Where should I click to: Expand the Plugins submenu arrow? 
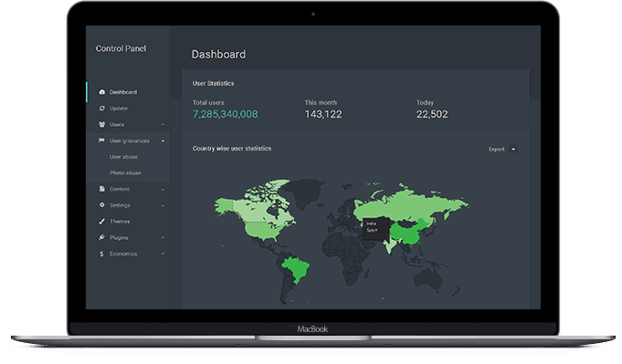163,238
